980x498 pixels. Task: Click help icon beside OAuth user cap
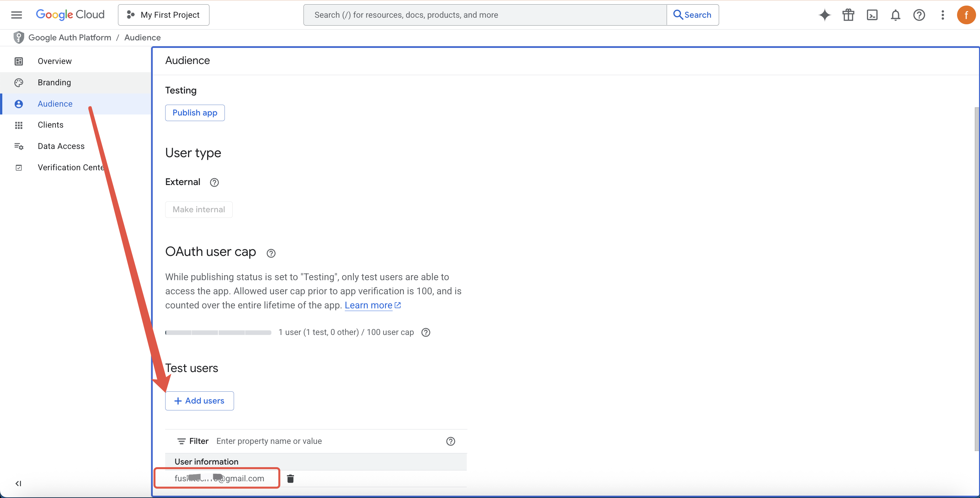click(x=271, y=253)
